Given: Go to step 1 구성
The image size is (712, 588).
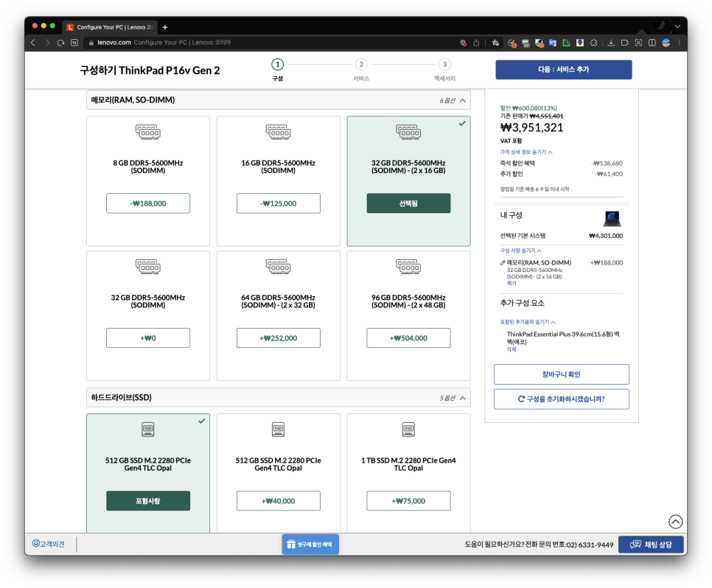Looking at the screenshot, I should tap(277, 69).
